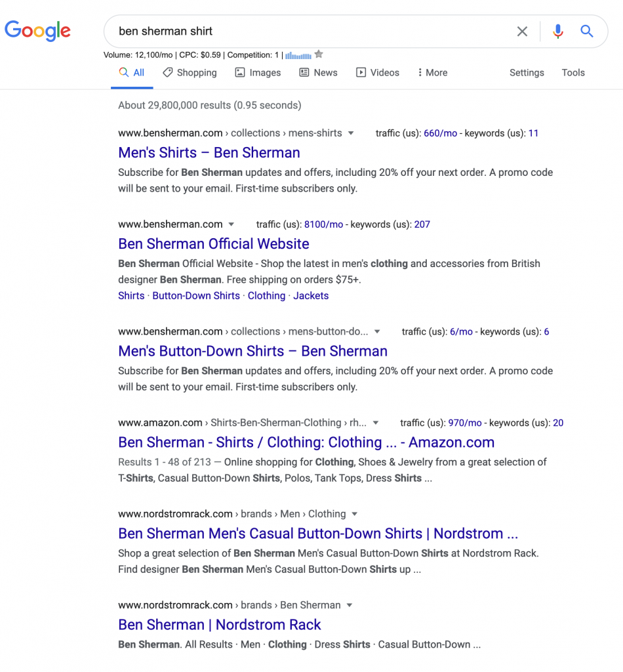
Task: Open the Videos tab
Action: click(378, 73)
